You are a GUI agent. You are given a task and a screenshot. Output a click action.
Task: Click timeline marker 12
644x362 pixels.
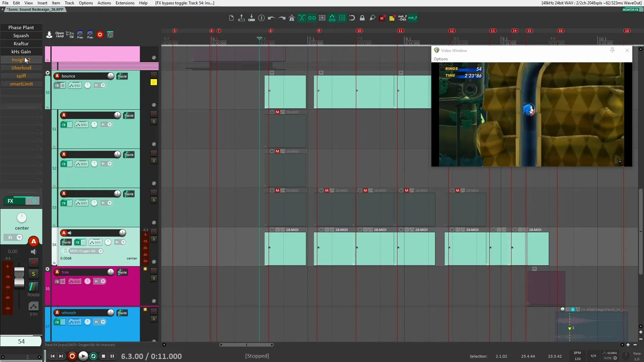tap(452, 31)
